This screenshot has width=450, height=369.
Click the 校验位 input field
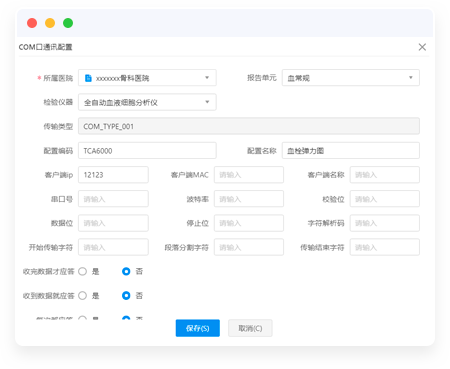(x=385, y=199)
